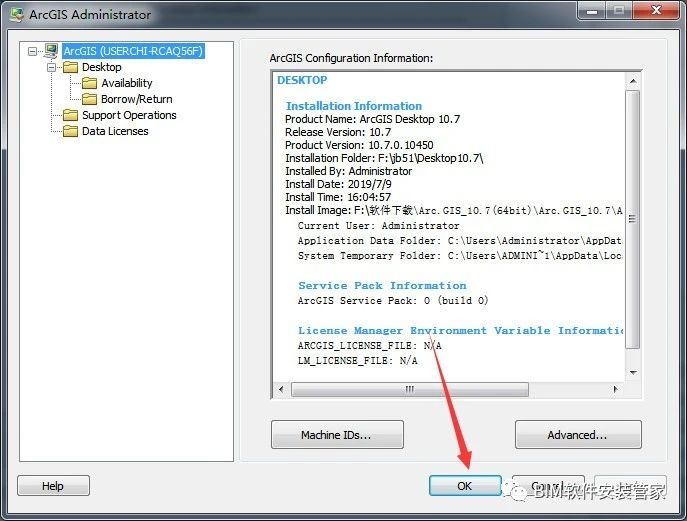Image resolution: width=687 pixels, height=521 pixels.
Task: Click the vertical scrollbar thumb
Action: (633, 219)
